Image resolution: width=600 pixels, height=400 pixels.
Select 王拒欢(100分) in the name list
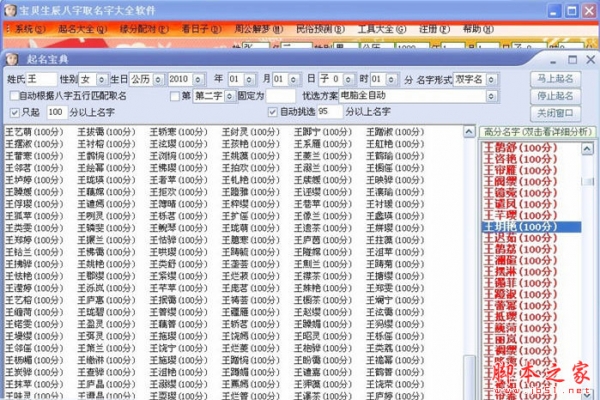tap(178, 192)
